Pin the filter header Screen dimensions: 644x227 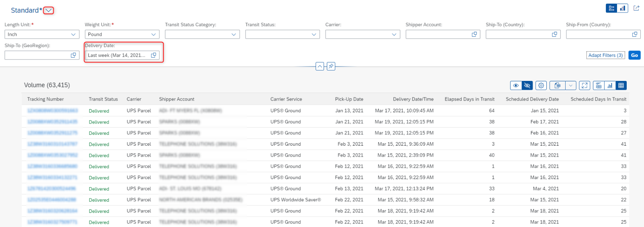(x=331, y=66)
